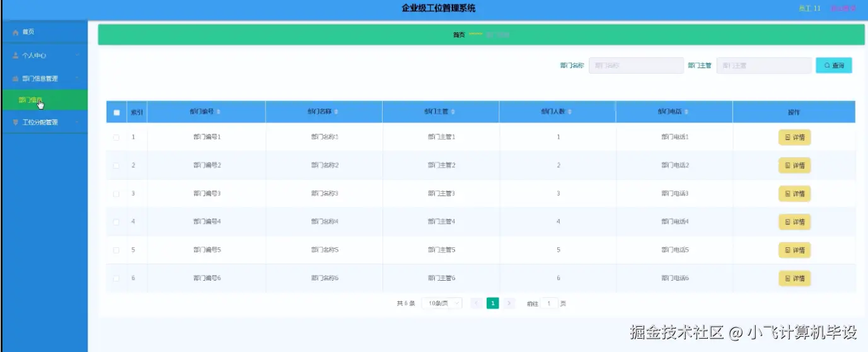The width and height of the screenshot is (868, 352).
Task: Click the cell 部门名称1
Action: pos(325,137)
